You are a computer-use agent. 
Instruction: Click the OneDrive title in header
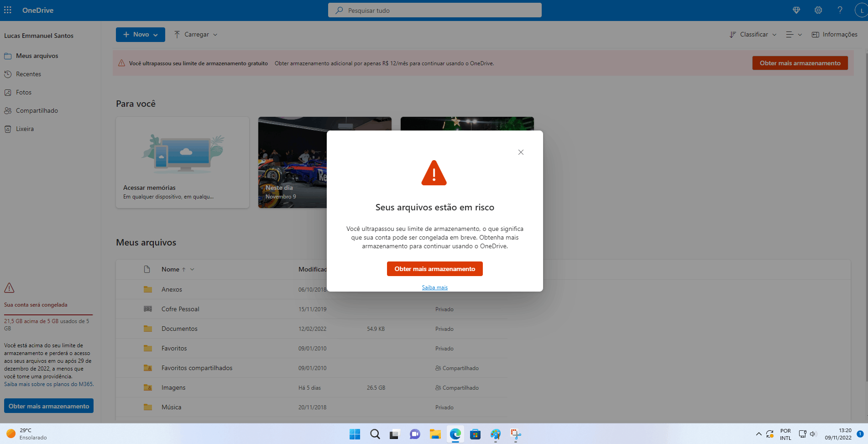pos(38,10)
